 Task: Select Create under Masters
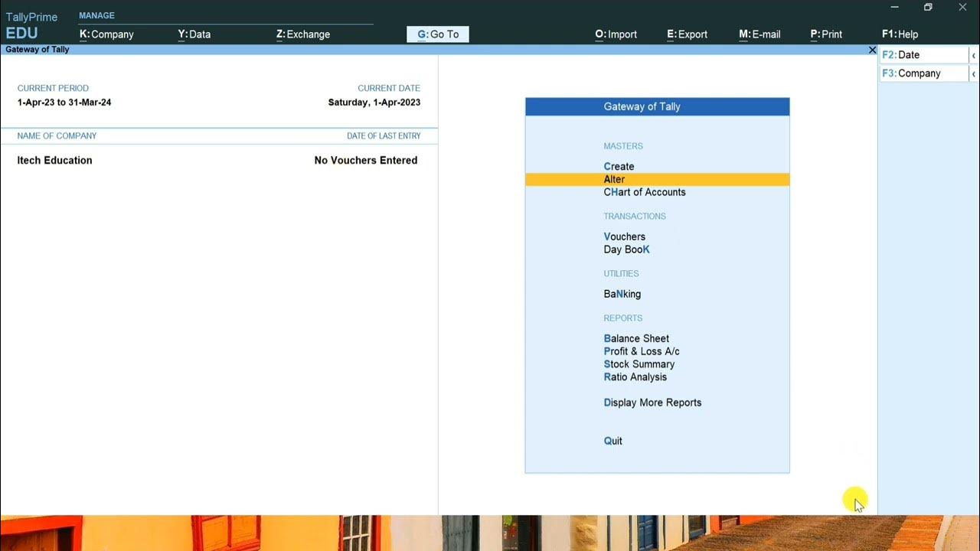coord(619,166)
